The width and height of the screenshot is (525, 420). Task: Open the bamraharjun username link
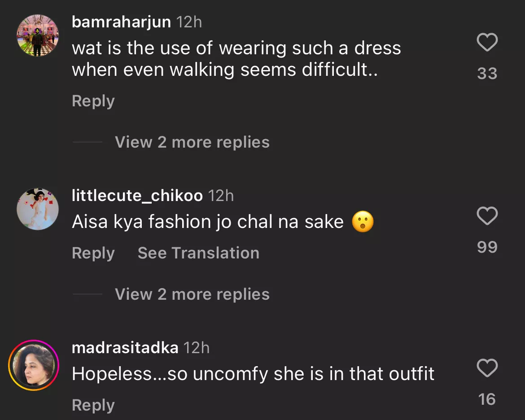pos(121,22)
